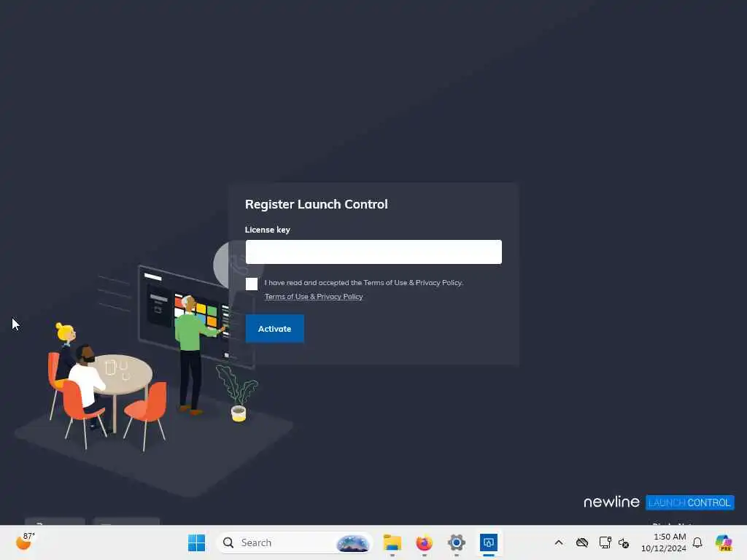Viewport: 747px width, 560px height.
Task: Open the weather widget showing 87°
Action: click(26, 542)
